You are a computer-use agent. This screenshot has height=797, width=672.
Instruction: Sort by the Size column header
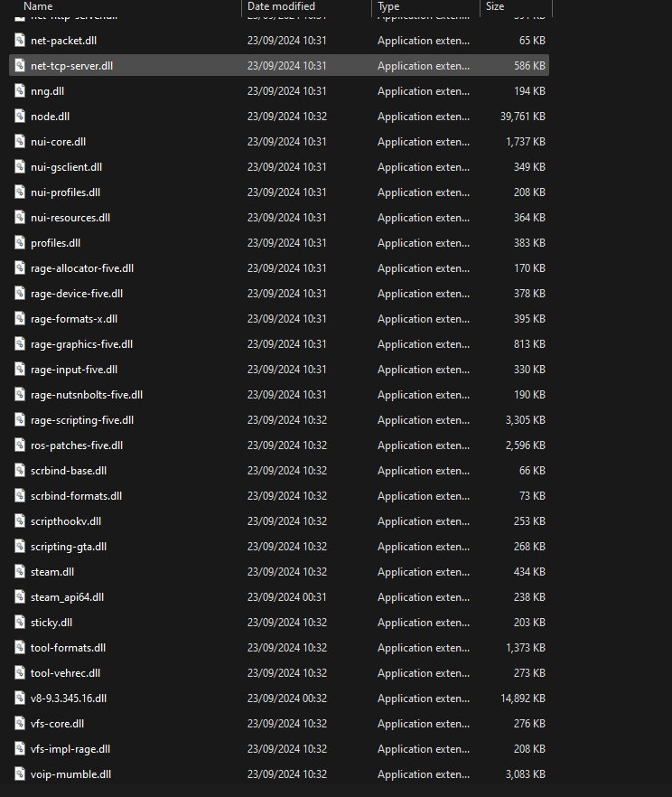click(x=495, y=6)
